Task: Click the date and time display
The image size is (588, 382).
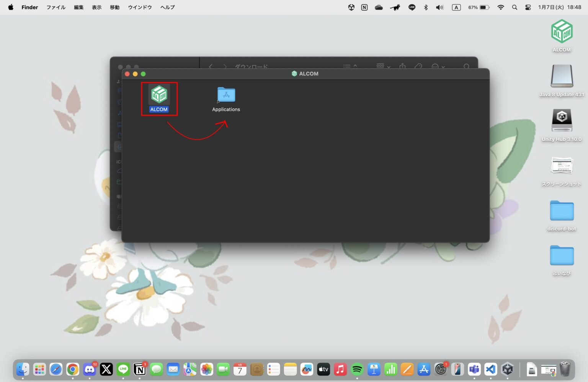Action: click(x=559, y=7)
